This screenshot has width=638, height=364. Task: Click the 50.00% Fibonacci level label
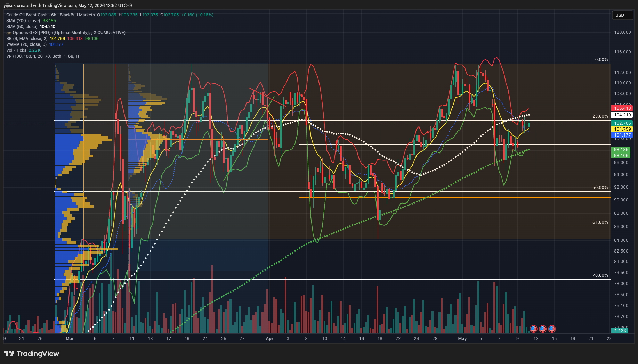click(600, 188)
